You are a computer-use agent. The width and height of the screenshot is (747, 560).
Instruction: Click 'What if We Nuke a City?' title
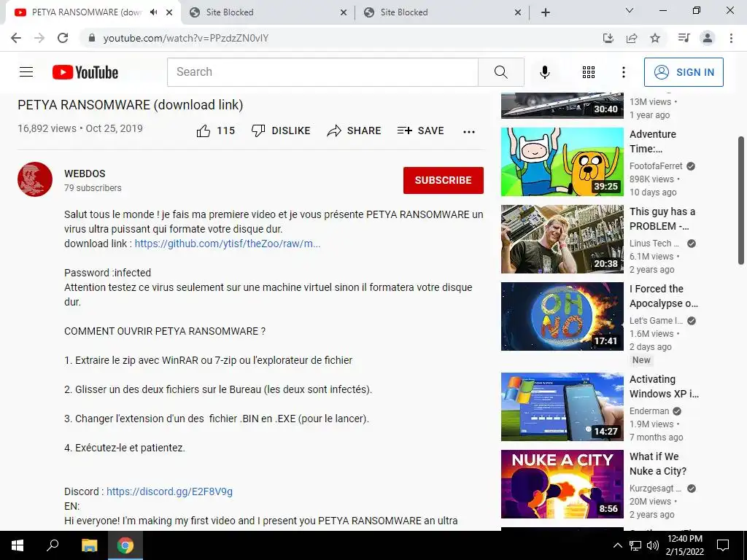point(658,464)
